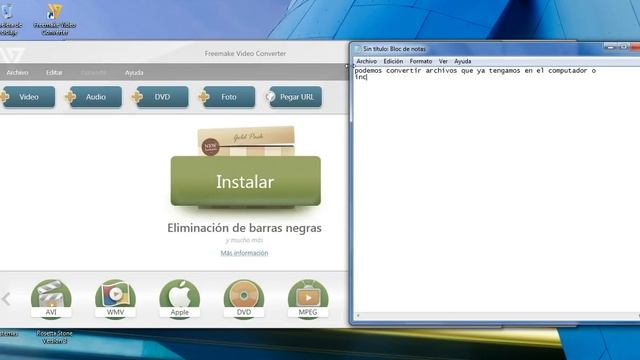
Task: Select Apple output format icon
Action: (180, 299)
